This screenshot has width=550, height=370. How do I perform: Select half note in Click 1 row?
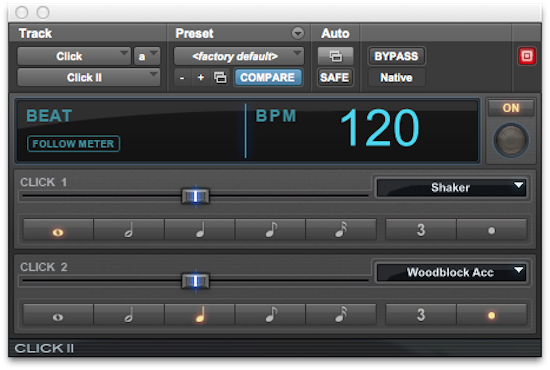[129, 230]
